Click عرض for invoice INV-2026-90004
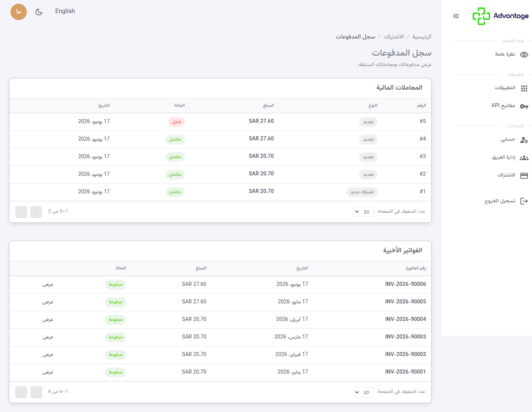Viewport: 532px width, 412px height. (48, 319)
